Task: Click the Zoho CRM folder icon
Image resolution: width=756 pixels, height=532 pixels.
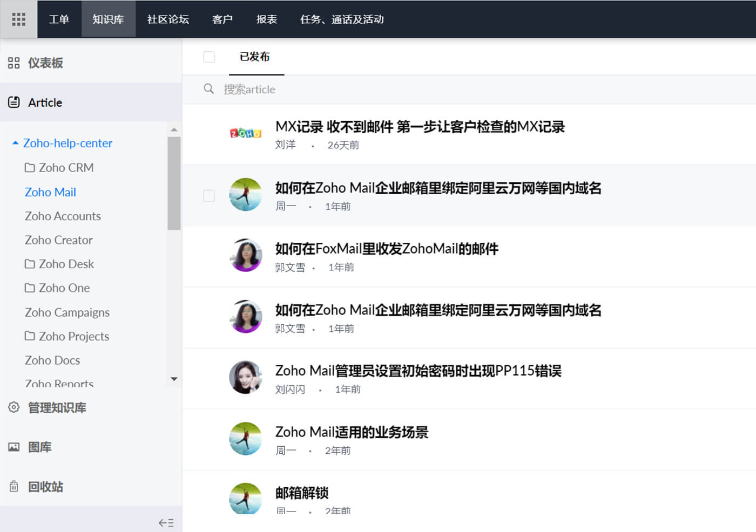Action: coord(30,167)
